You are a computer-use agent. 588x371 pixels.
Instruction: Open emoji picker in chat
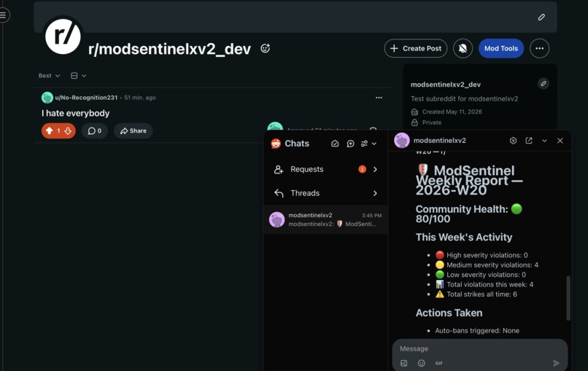(421, 363)
